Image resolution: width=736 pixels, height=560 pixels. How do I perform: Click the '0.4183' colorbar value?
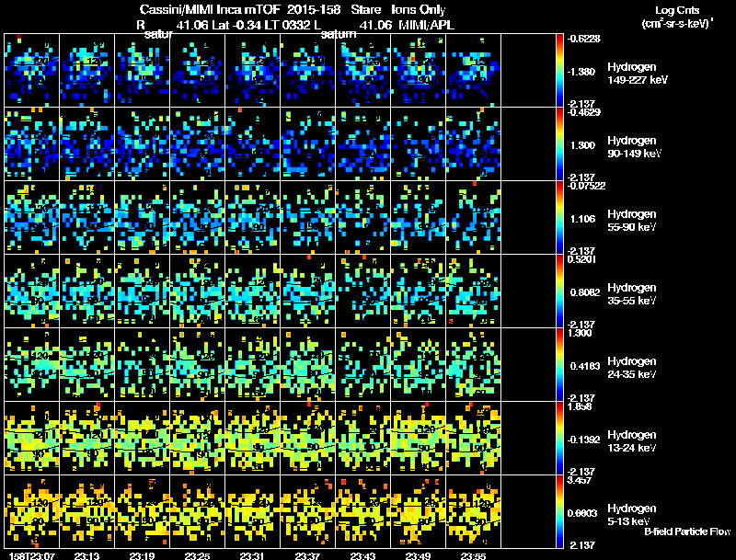(x=585, y=366)
